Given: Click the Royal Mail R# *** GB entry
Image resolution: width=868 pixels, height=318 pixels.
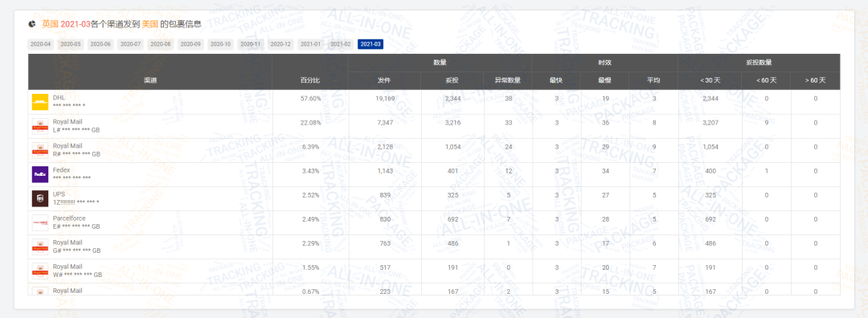Looking at the screenshot, I should 77,150.
